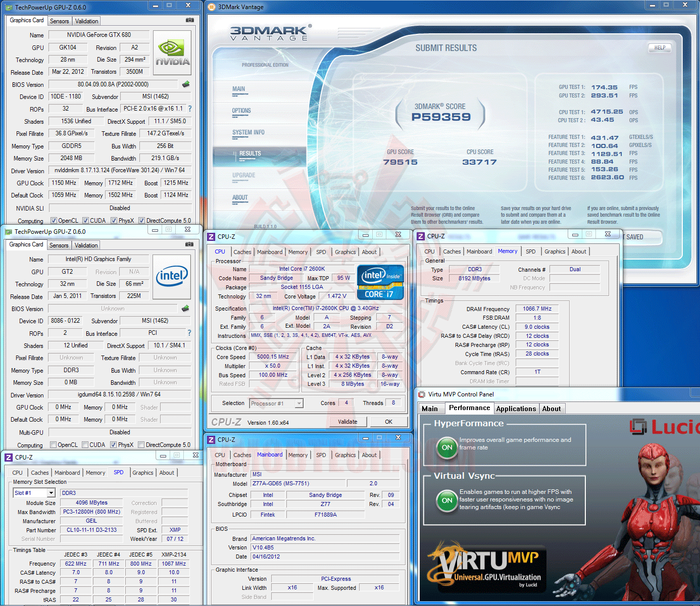Turn off the HyperFormance ON switch
The image size is (700, 606).
447,447
